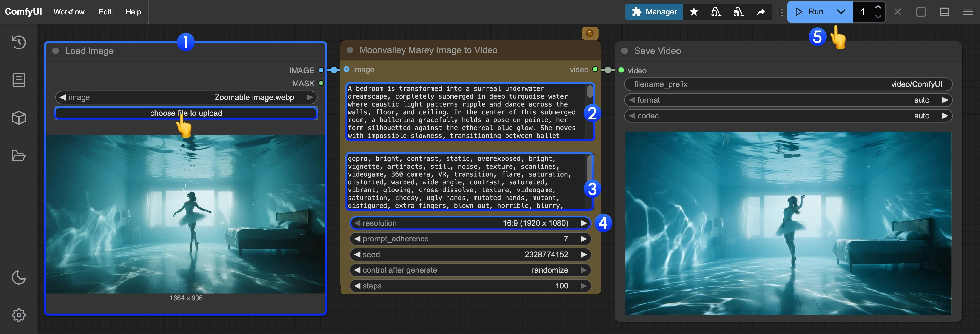Click the workflow history icon in the sidebar
Viewport: 980px width, 334px height.
18,42
